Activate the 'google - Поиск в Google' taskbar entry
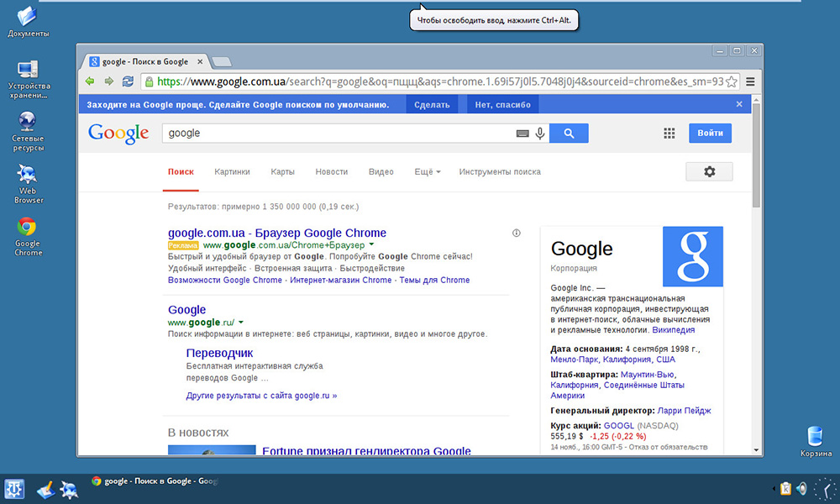Image resolution: width=840 pixels, height=504 pixels. coord(155,481)
